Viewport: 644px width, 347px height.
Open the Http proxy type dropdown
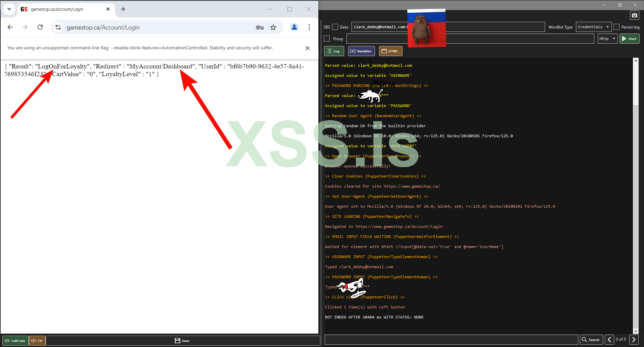(x=607, y=39)
